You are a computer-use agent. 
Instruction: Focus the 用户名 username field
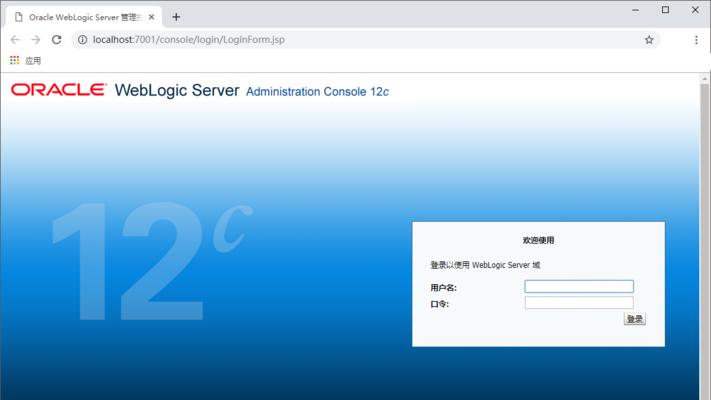coord(579,286)
